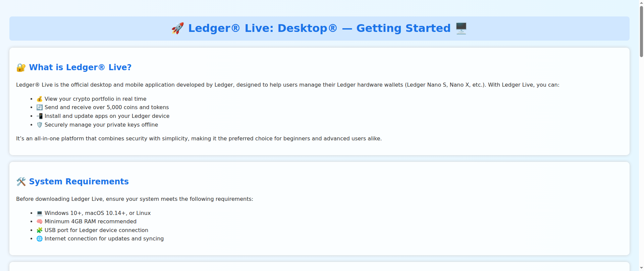
Task: Click the text 'View your crypto portfolio in real time'
Action: click(96, 99)
